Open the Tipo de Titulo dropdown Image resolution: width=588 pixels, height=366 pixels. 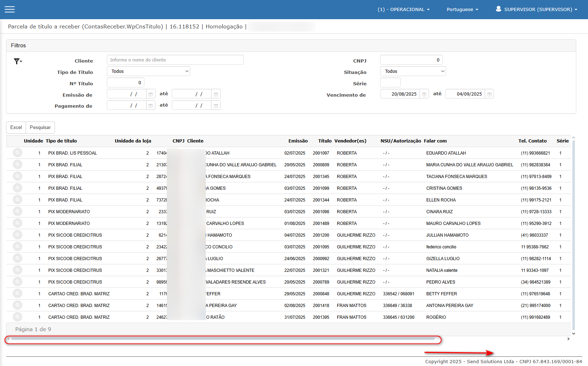pos(148,71)
